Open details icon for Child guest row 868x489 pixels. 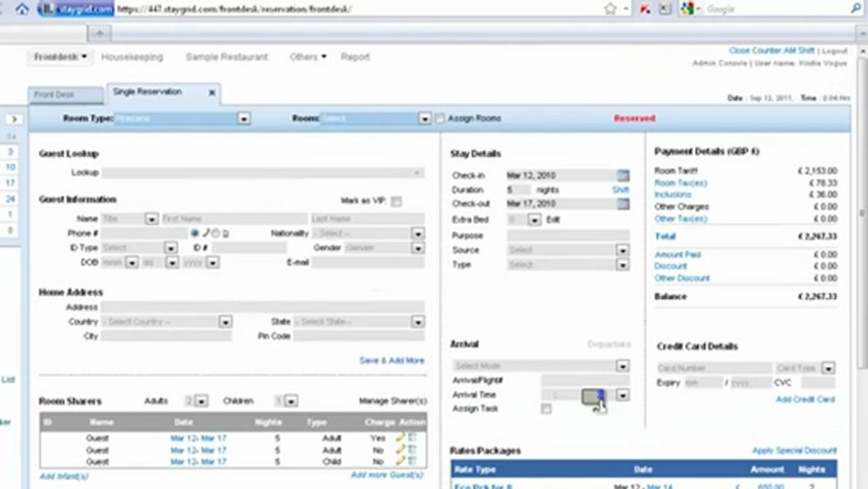[412, 461]
